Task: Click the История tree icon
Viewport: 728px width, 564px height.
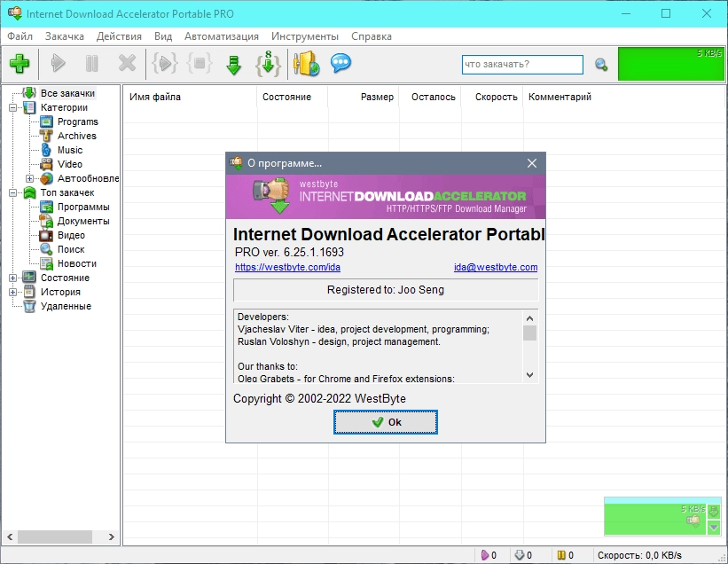Action: 29,292
